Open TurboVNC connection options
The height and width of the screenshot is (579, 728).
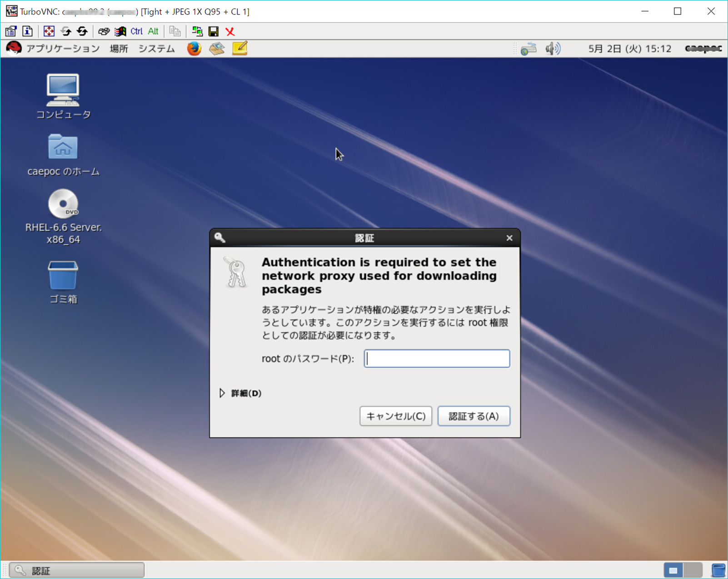pyautogui.click(x=10, y=31)
